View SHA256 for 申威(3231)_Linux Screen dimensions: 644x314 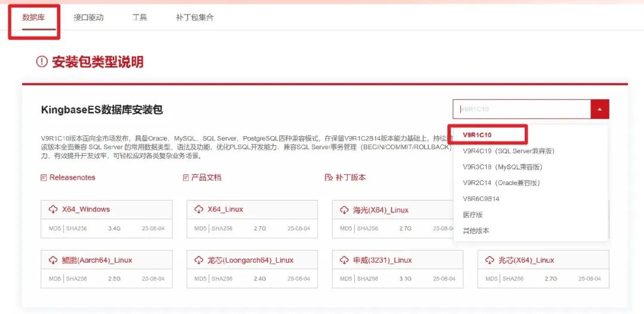click(367, 279)
